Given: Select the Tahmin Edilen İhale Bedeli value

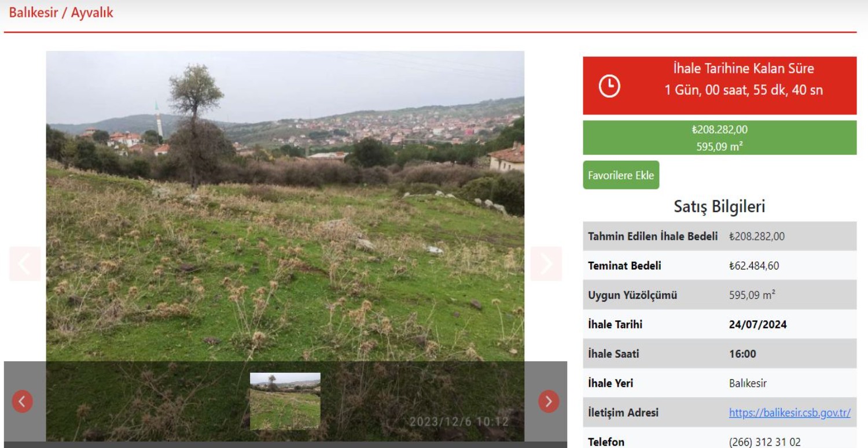Looking at the screenshot, I should pos(756,236).
